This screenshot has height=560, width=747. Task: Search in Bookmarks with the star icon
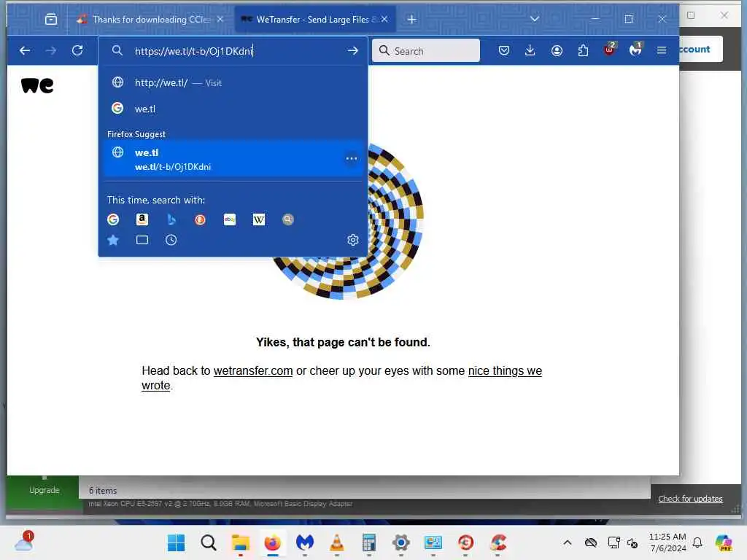coord(113,240)
